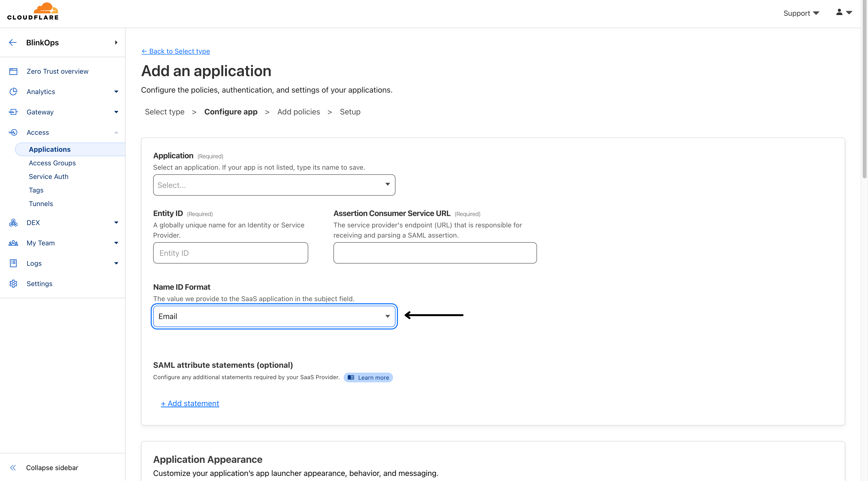
Task: Expand the Gateway section chevron
Action: (116, 112)
